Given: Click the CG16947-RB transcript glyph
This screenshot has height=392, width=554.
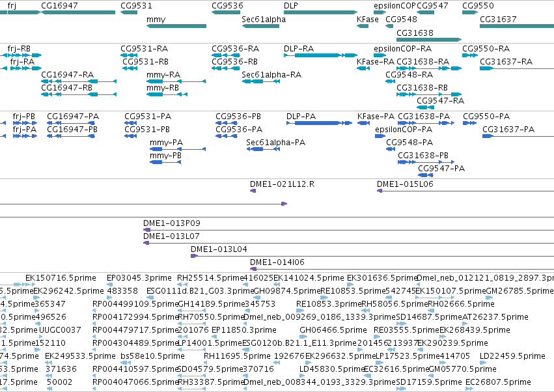Looking at the screenshot, I should tap(79, 94).
